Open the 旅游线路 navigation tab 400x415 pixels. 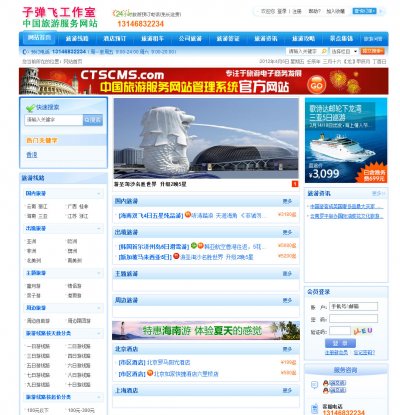[x=77, y=39]
